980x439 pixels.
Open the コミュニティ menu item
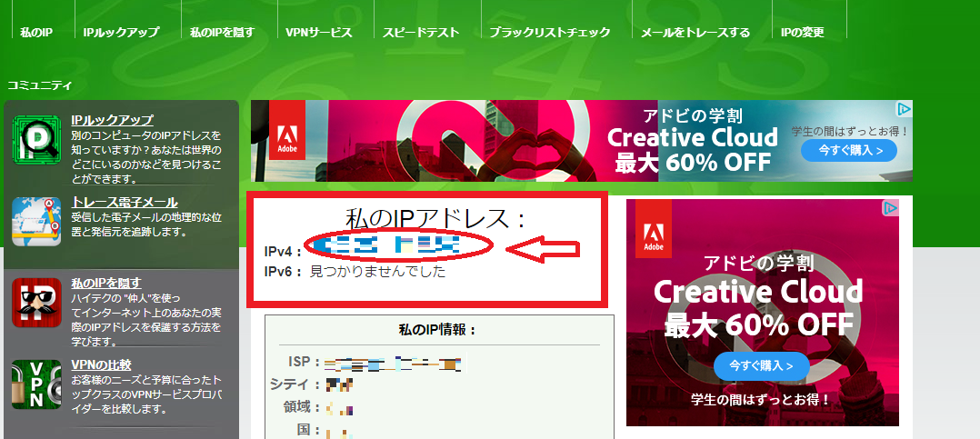(x=40, y=85)
